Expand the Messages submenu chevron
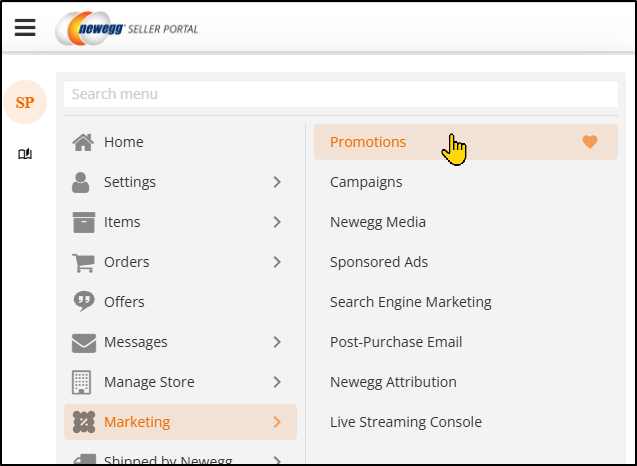The height and width of the screenshot is (466, 637). click(x=277, y=342)
